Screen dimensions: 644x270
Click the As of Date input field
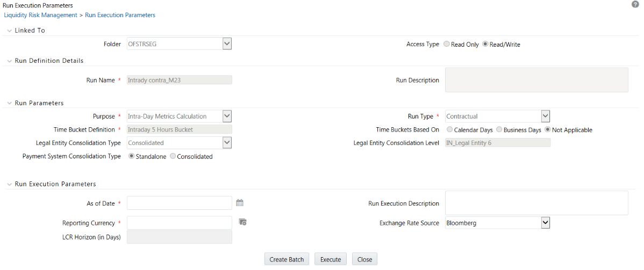pyautogui.click(x=179, y=203)
